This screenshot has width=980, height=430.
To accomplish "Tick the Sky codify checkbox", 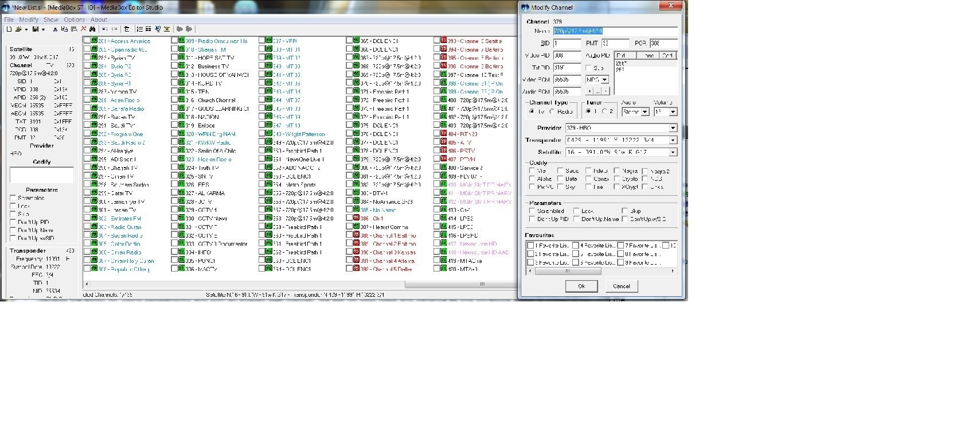I will pos(560,187).
